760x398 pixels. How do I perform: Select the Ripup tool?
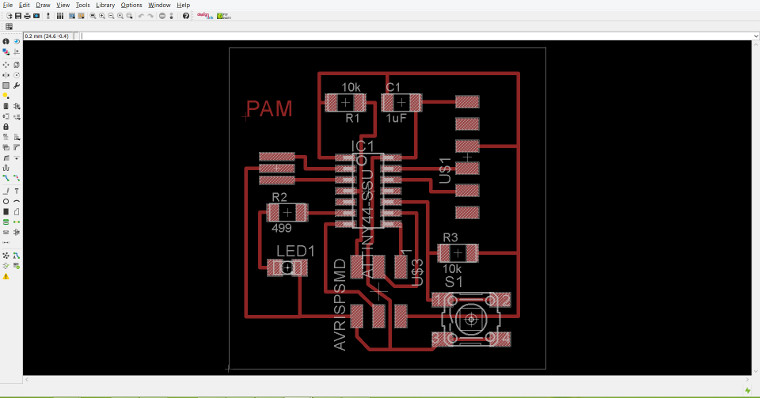pos(16,178)
